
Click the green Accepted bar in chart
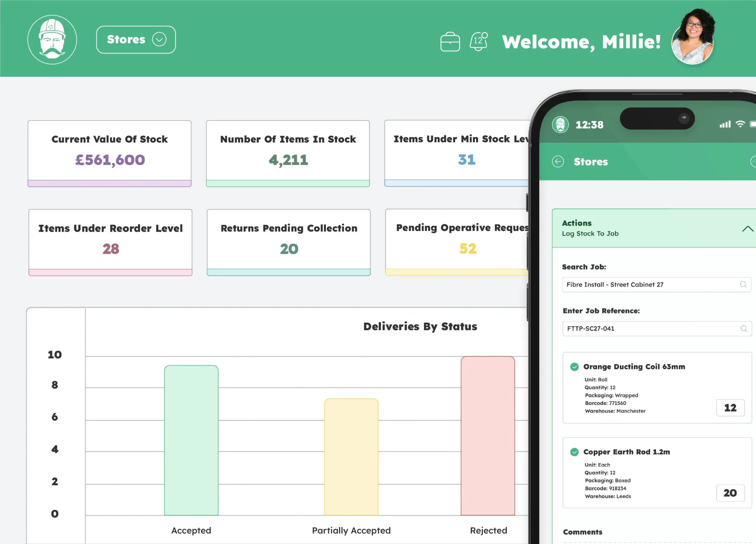191,440
